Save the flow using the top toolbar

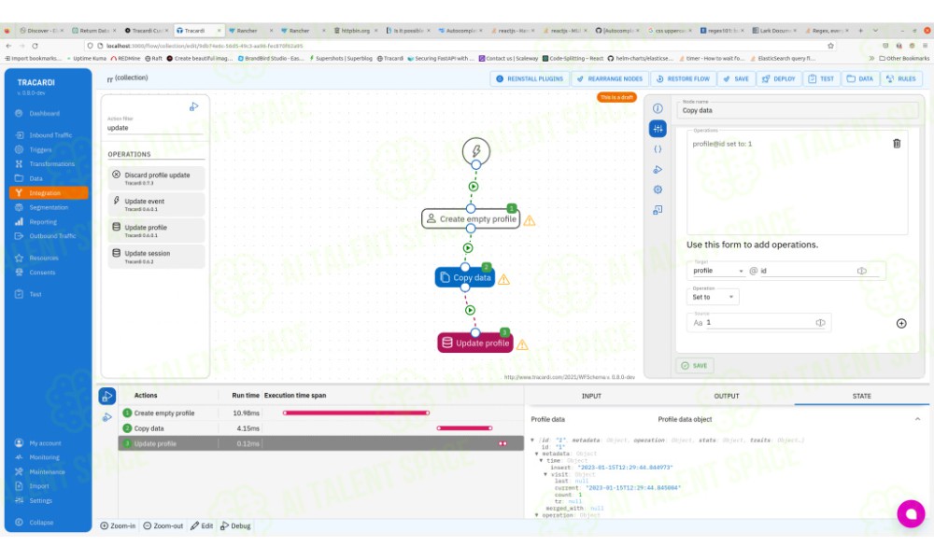736,78
